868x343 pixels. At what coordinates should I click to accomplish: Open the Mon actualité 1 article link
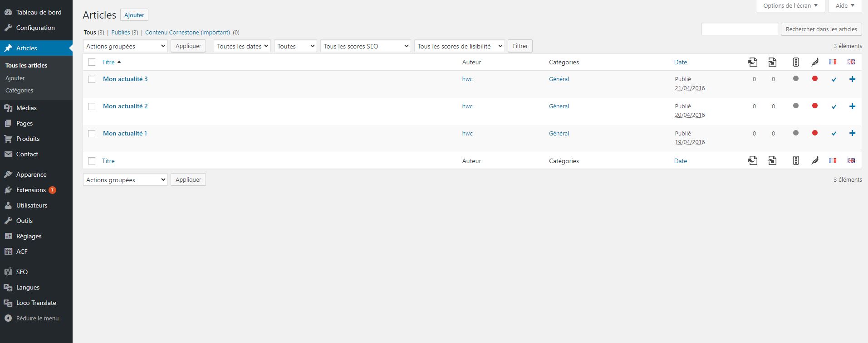(x=125, y=133)
